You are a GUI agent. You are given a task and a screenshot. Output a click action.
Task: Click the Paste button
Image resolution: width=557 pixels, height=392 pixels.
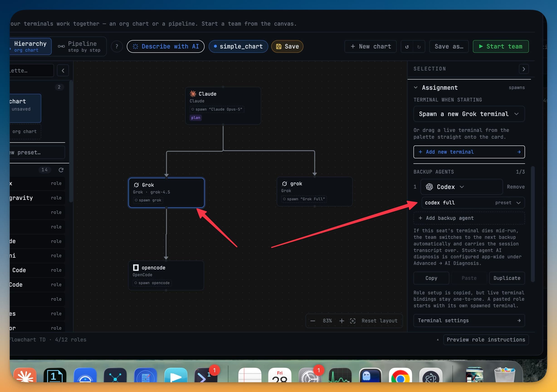pyautogui.click(x=469, y=278)
